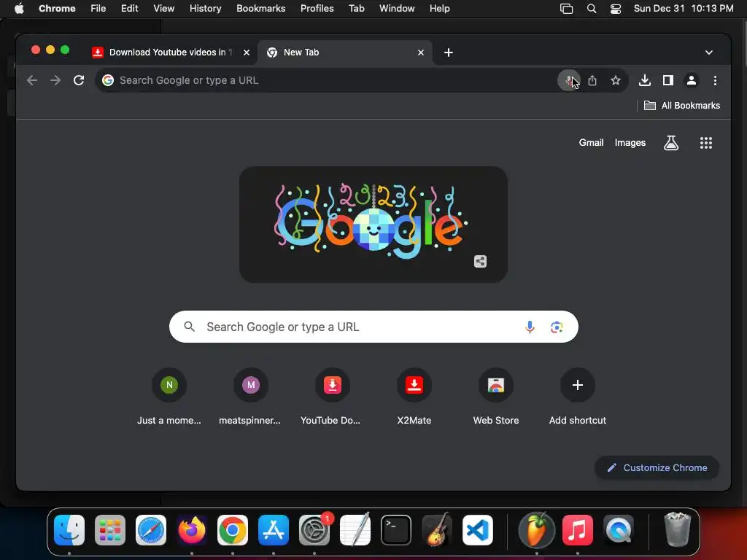Close the New Tab tab
This screenshot has height=560, width=747.
pyautogui.click(x=421, y=52)
